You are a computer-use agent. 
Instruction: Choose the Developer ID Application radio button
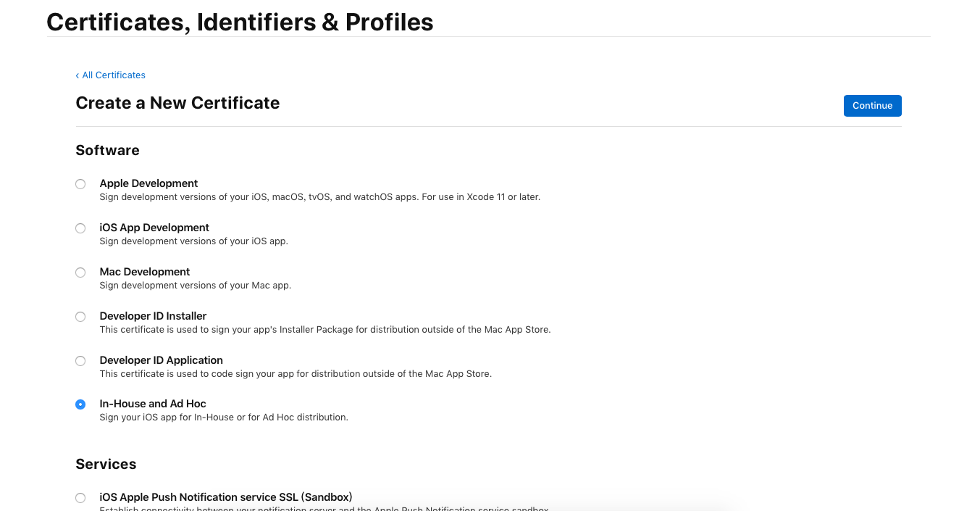pyautogui.click(x=80, y=361)
